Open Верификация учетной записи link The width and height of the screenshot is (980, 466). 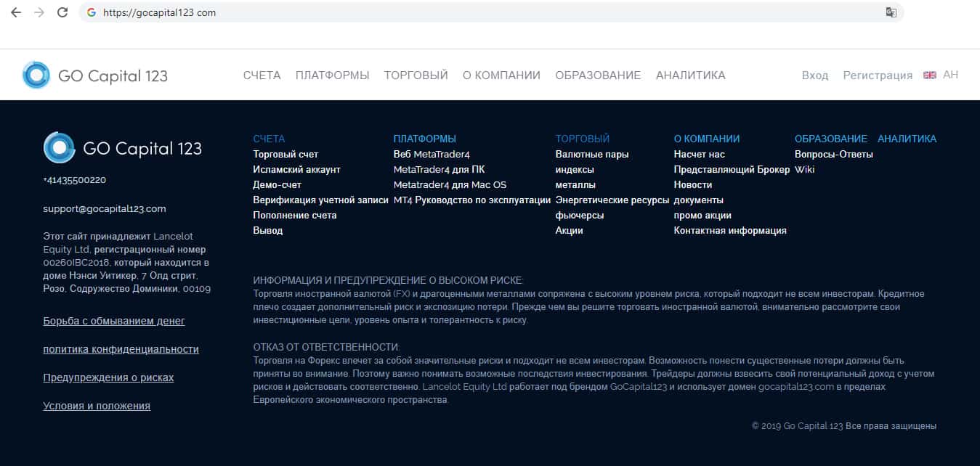point(320,200)
